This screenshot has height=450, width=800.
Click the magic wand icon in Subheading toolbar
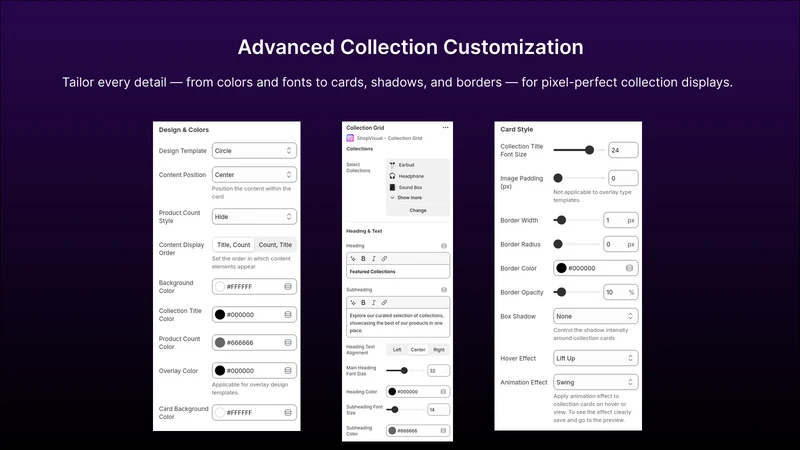tap(353, 303)
